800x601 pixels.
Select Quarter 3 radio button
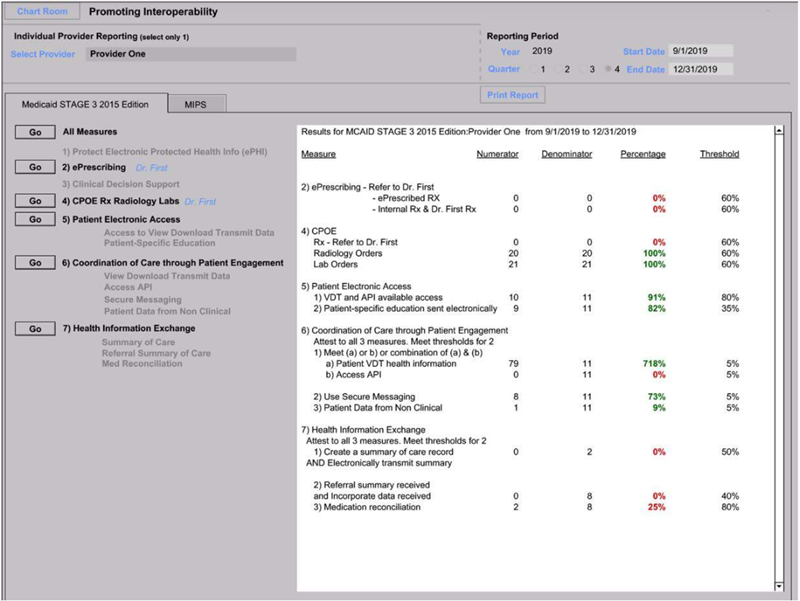[x=583, y=70]
